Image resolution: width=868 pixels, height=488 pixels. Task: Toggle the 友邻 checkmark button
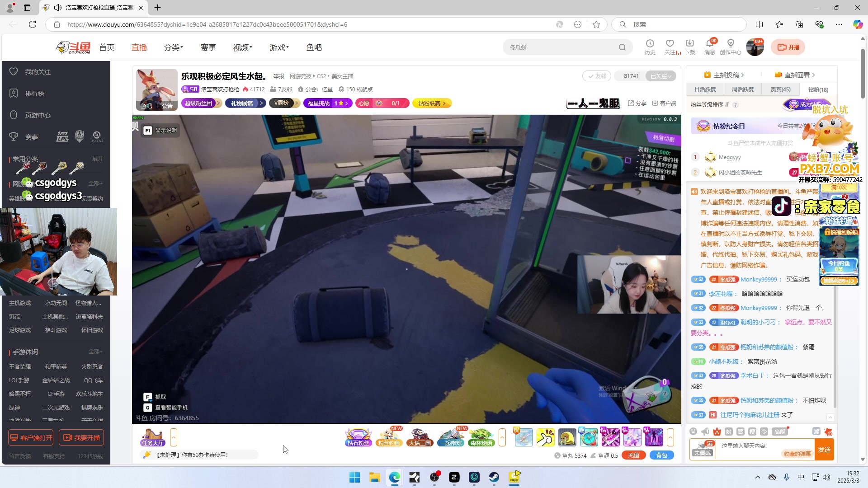tap(597, 76)
